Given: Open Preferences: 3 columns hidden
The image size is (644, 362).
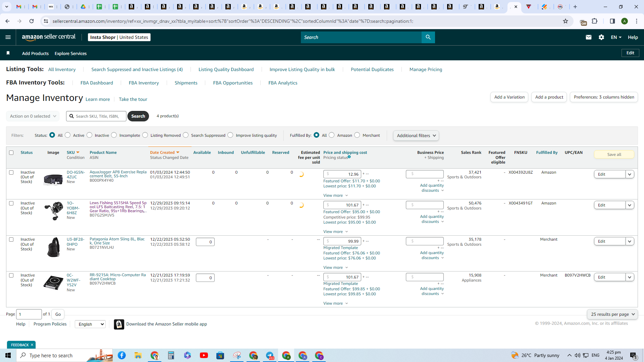Looking at the screenshot, I should 604,97.
